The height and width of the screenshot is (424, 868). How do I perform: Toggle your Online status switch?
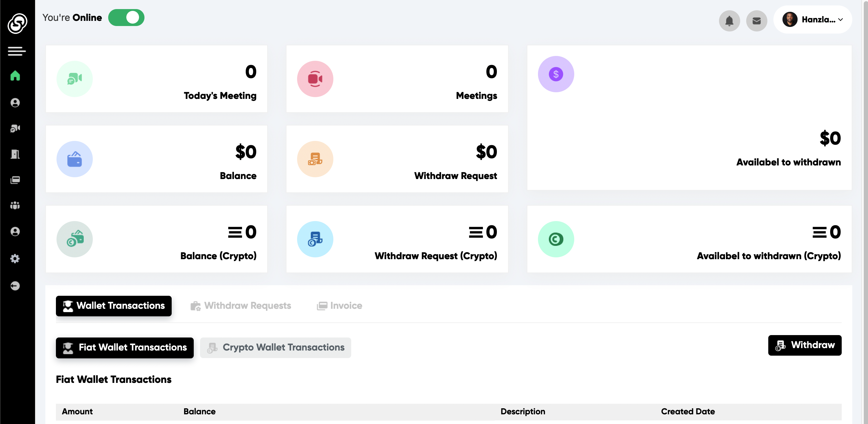(126, 17)
